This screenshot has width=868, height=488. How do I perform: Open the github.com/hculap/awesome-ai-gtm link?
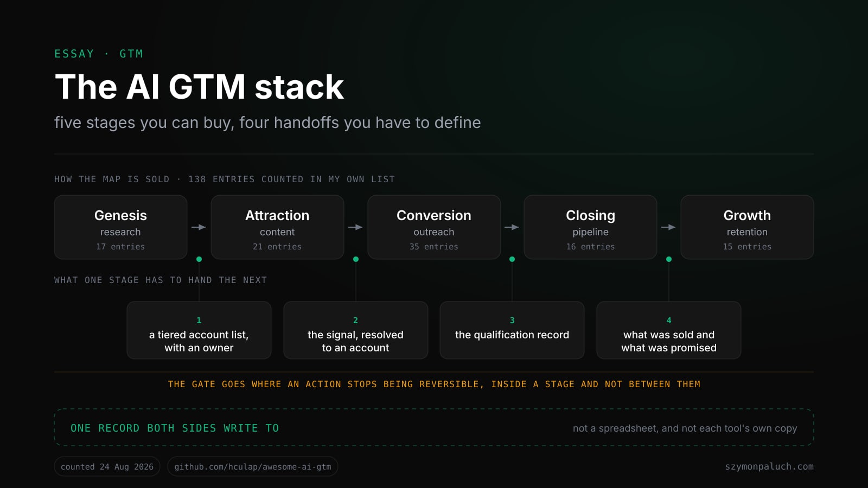(x=253, y=466)
